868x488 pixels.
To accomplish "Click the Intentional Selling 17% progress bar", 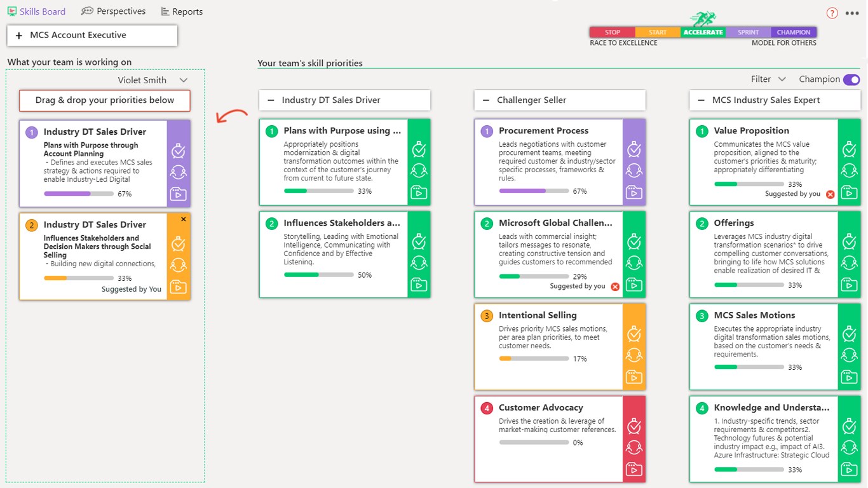I will pos(534,358).
